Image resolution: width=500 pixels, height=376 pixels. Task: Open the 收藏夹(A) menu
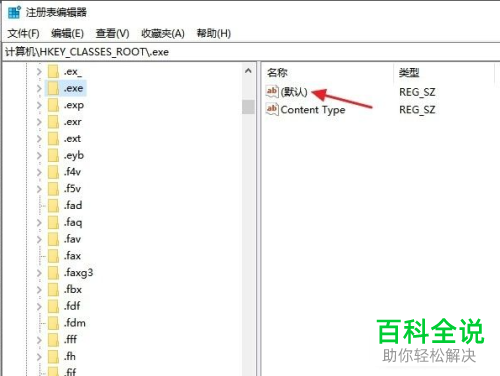[163, 33]
